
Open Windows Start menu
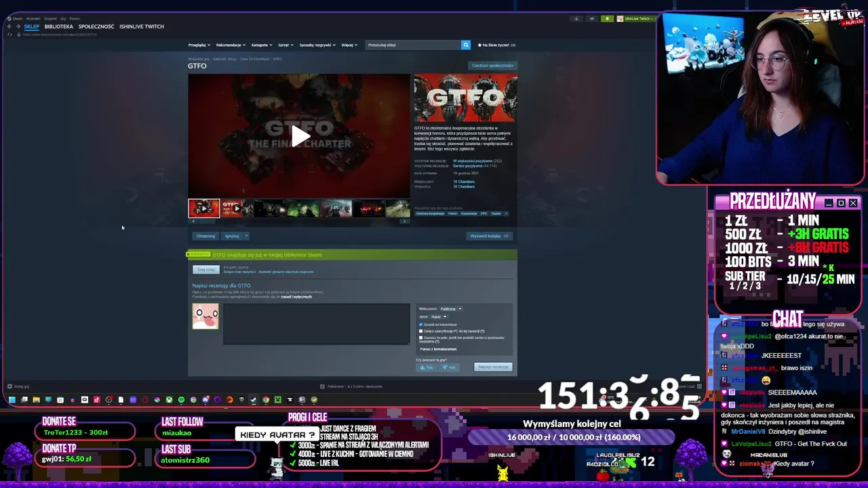click(12, 400)
